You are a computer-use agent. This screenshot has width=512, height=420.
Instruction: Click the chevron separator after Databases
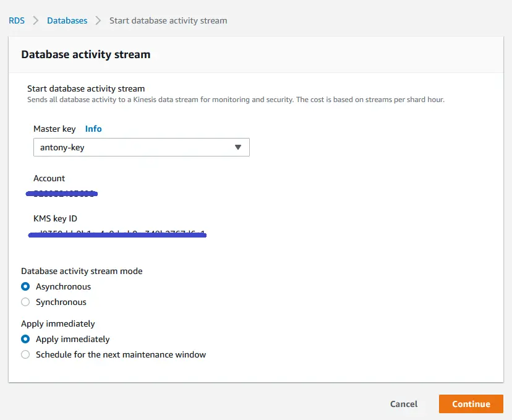(98, 20)
